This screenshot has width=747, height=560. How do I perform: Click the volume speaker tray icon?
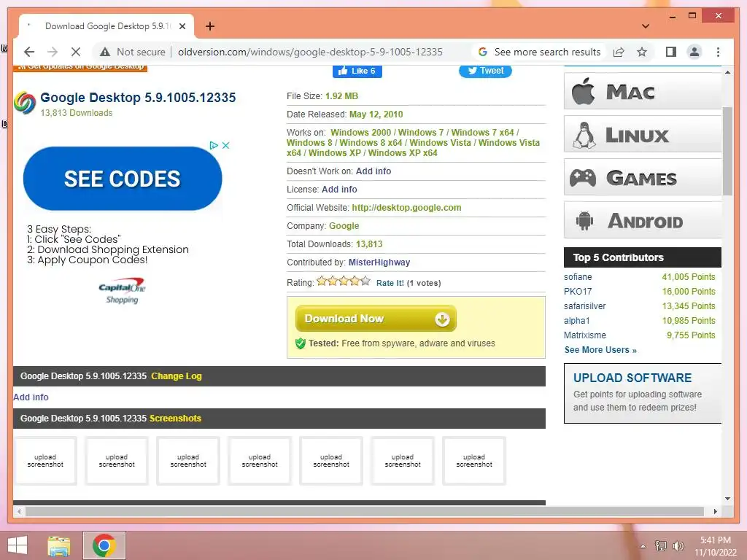coord(678,545)
